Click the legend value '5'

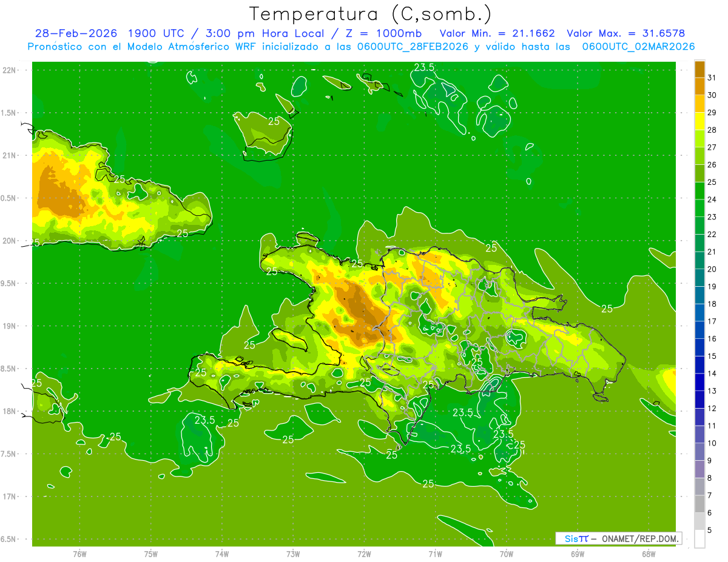710,530
